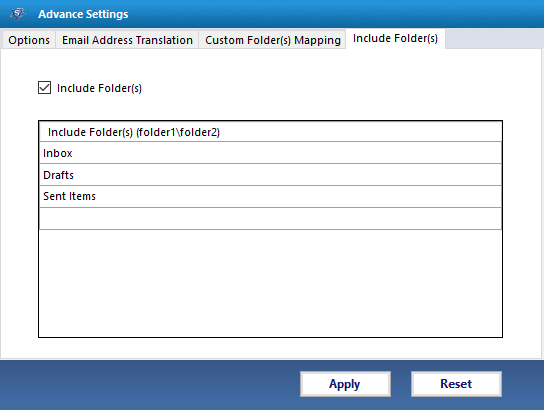Select the Drafts folder row
Image resolution: width=544 pixels, height=410 pixels.
270,175
